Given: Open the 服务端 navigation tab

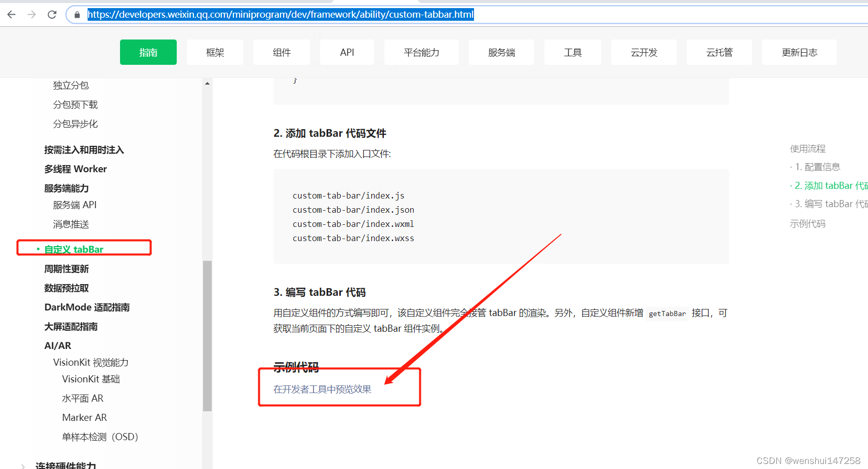Looking at the screenshot, I should tap(501, 52).
